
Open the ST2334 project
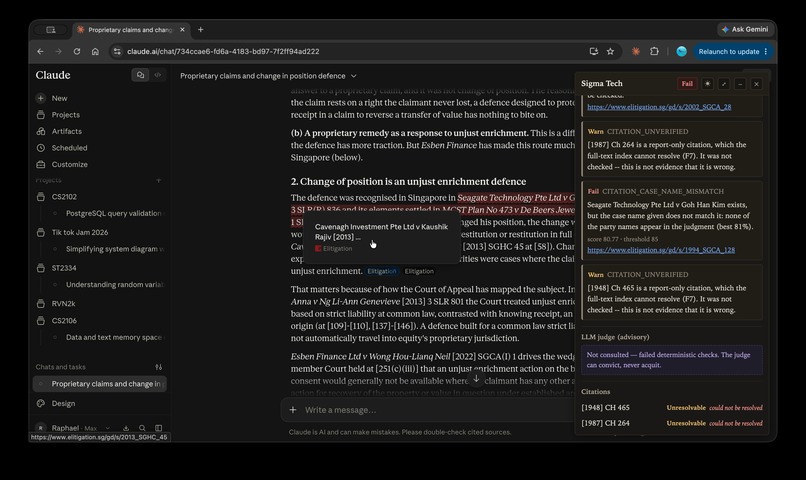click(x=64, y=268)
